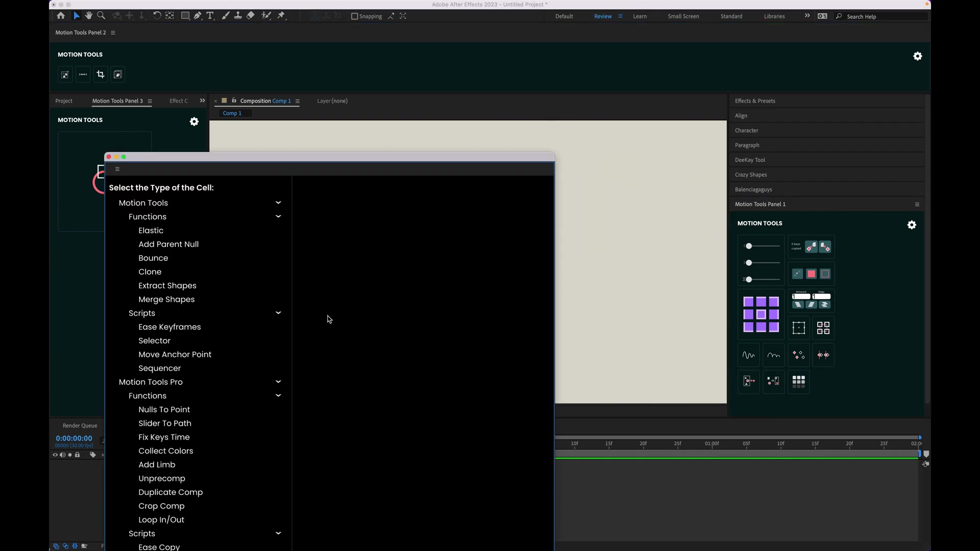Viewport: 980px width, 551px height.
Task: Collapse the Motion Tools Pro group
Action: [x=278, y=382]
